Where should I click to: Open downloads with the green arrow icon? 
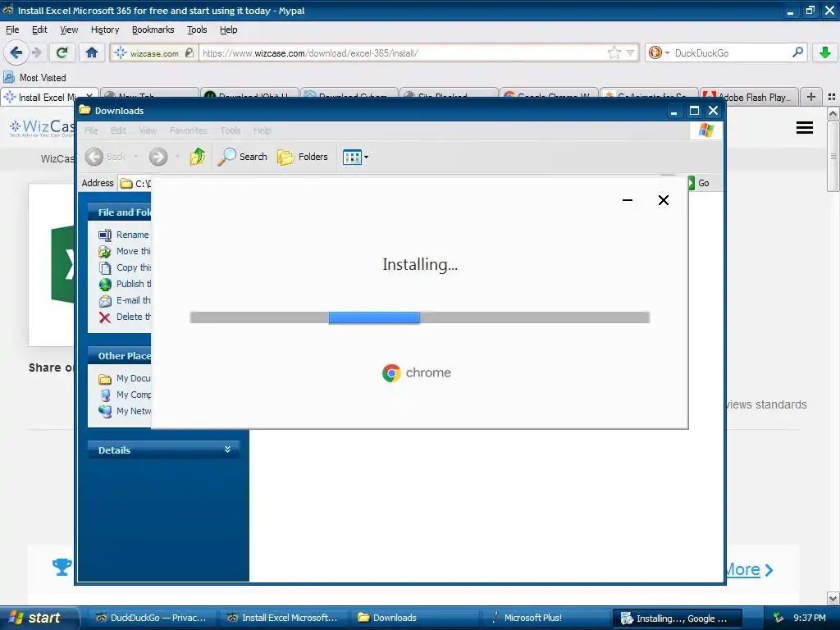(825, 52)
